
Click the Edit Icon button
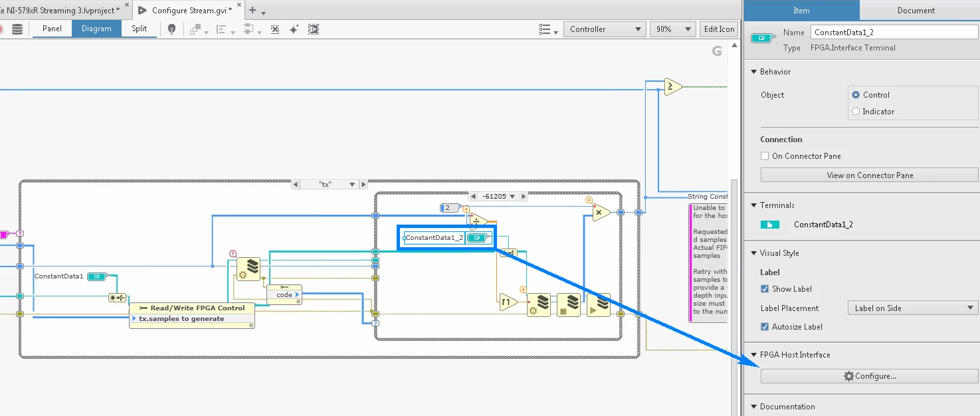(x=718, y=29)
